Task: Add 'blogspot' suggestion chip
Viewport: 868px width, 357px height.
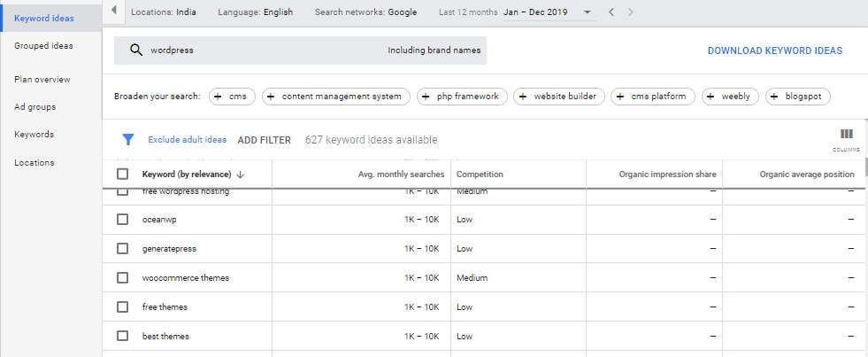Action: coord(798,97)
